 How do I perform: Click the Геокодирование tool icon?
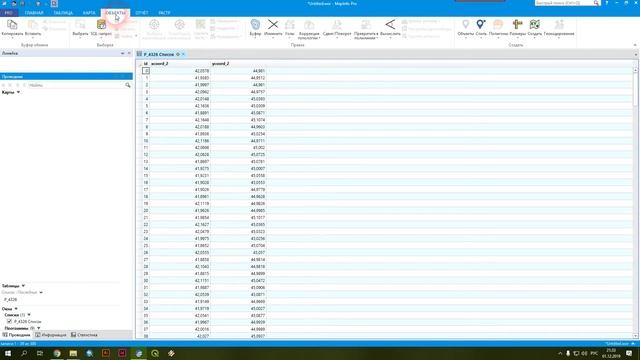point(559,24)
